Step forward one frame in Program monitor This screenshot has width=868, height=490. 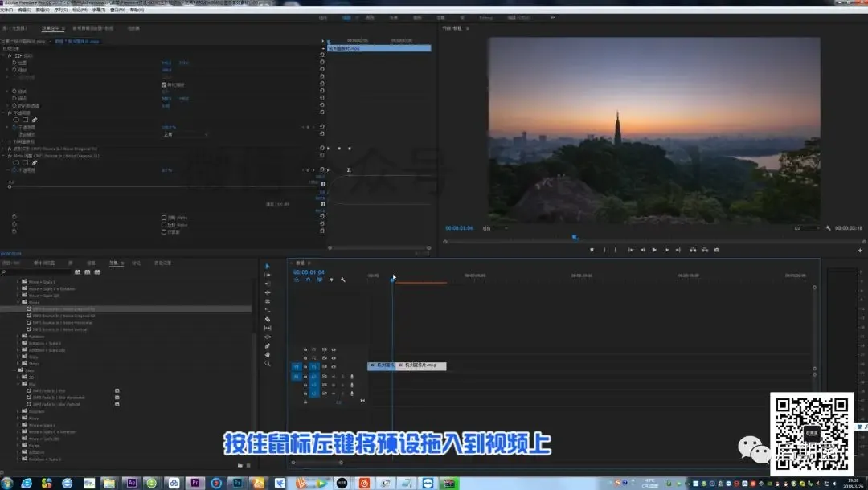[666, 250]
